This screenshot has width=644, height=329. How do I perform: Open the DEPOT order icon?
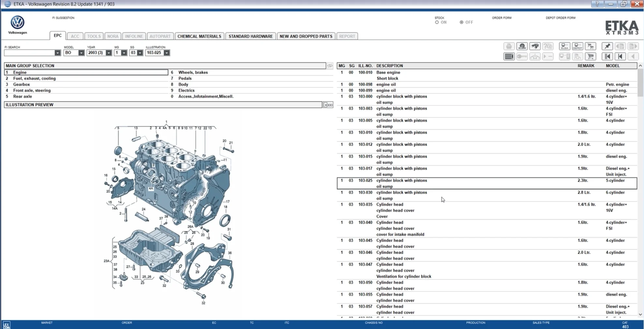(x=577, y=46)
